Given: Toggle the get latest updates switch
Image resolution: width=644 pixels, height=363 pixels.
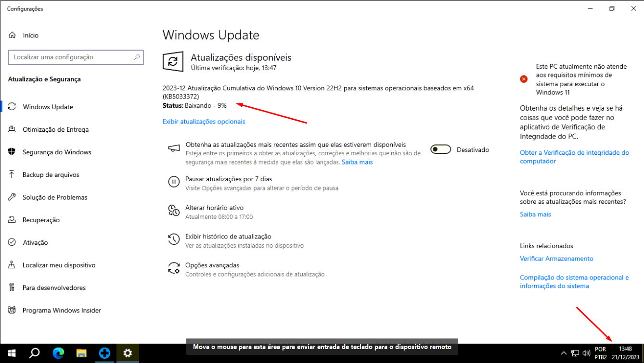Looking at the screenshot, I should tap(440, 150).
